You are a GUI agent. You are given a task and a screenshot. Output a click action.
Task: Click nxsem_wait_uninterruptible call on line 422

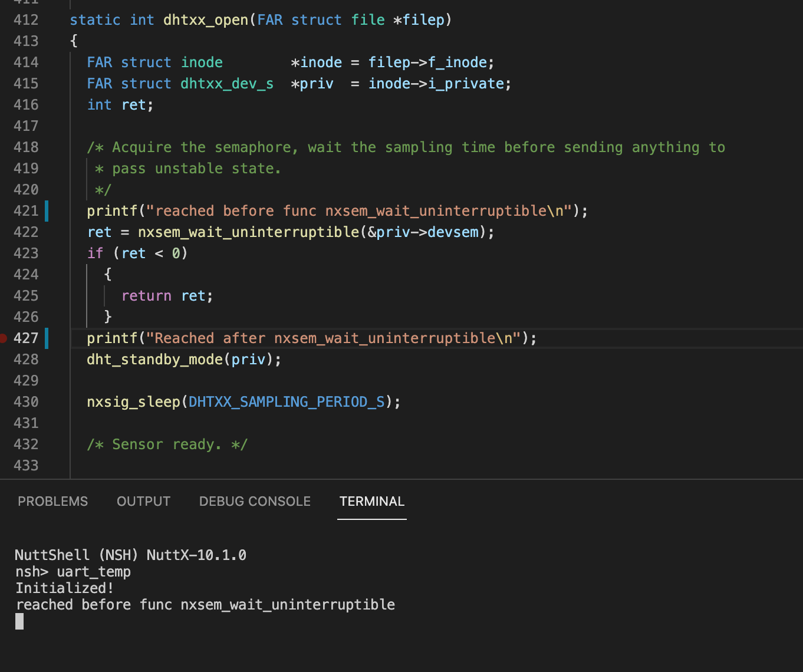248,232
